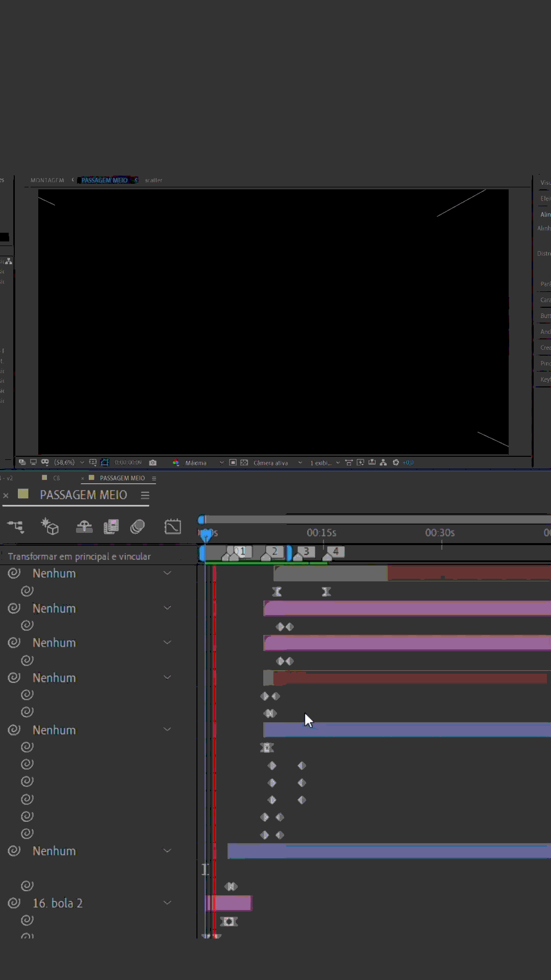Screen dimensions: 551x980
Task: Toggle the transparency grid icon
Action: tap(244, 462)
